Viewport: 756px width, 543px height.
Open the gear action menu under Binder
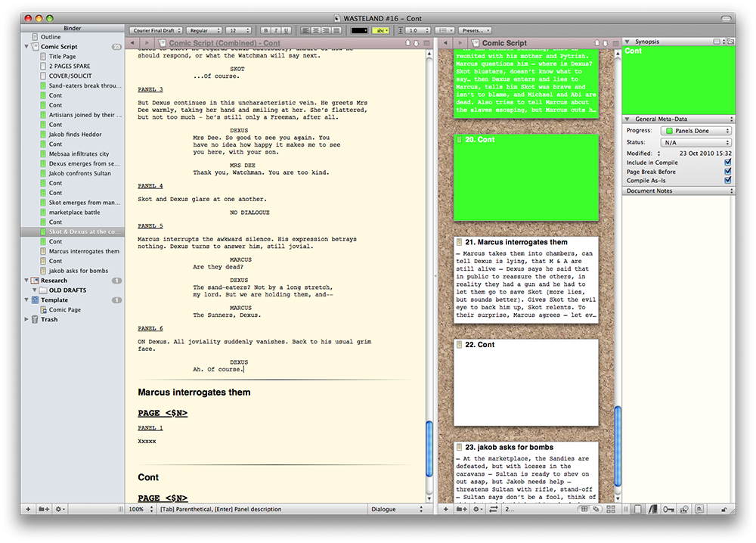click(60, 510)
